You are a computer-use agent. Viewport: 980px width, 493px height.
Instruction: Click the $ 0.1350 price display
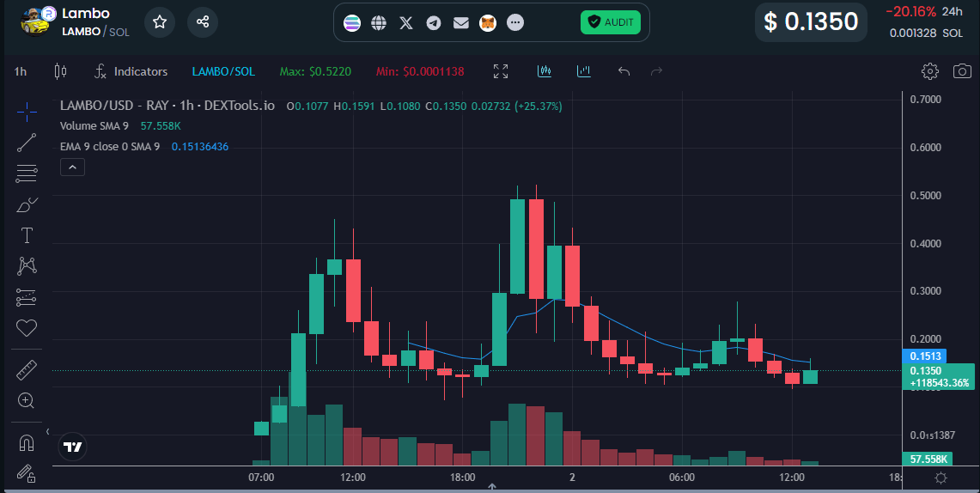811,21
